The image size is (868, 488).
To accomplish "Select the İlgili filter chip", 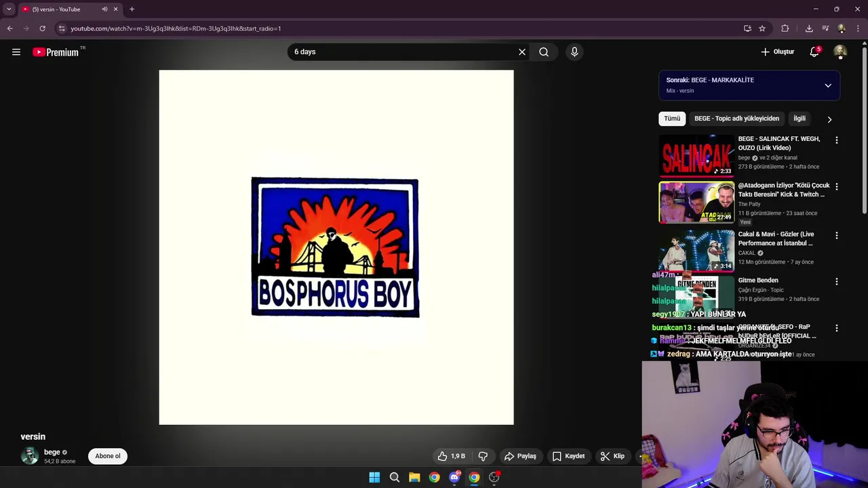I will pos(800,119).
